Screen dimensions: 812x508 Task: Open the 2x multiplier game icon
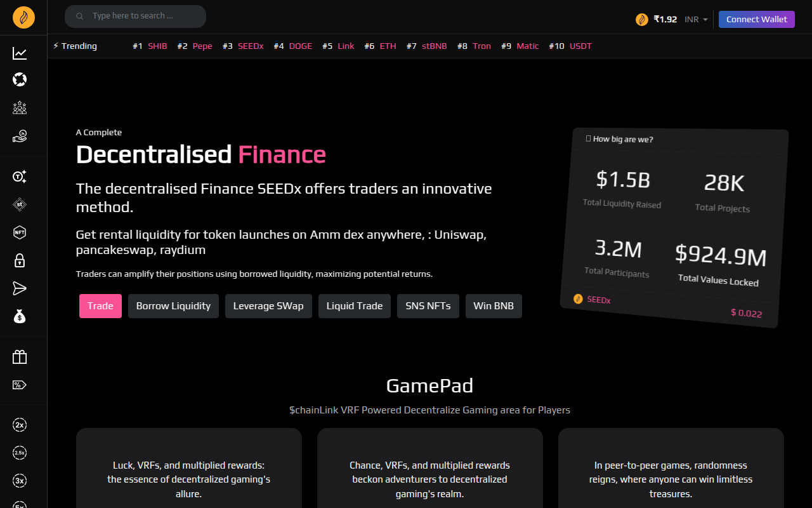(x=20, y=425)
